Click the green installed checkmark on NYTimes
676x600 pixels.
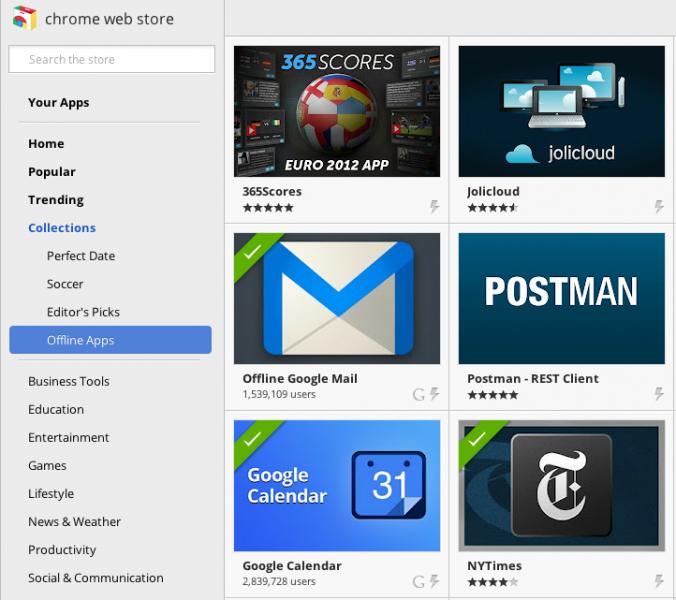476,438
